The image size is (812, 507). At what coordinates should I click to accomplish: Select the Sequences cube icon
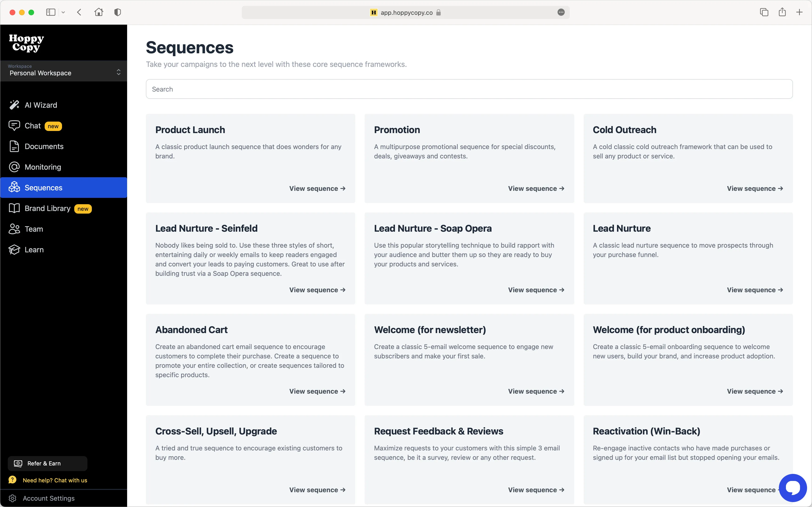[14, 188]
